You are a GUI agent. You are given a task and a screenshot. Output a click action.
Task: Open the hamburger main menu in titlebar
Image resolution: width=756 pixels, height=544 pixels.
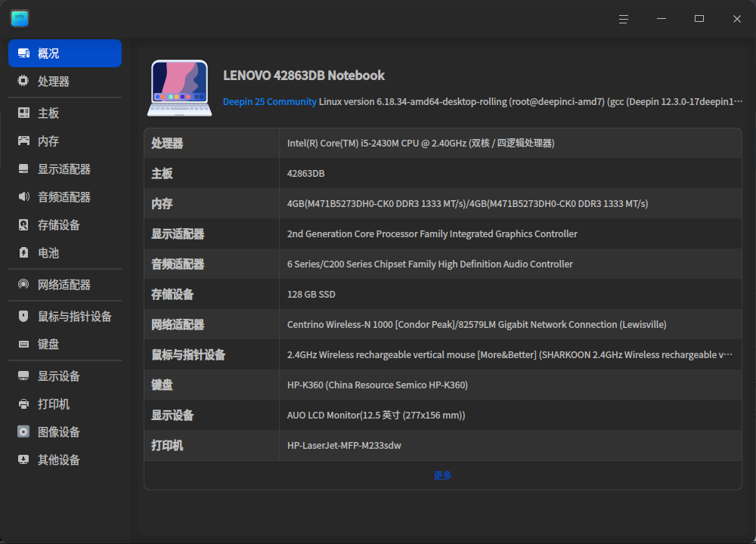(624, 19)
